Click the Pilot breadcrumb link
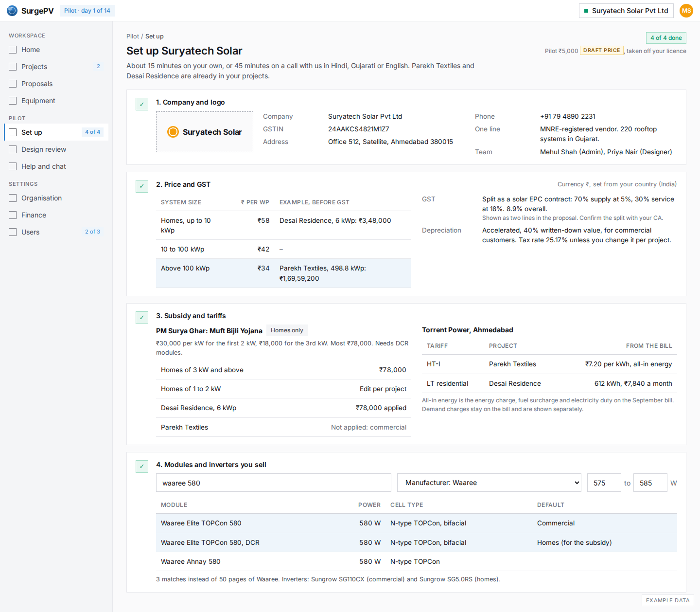This screenshot has width=700, height=612. [132, 36]
